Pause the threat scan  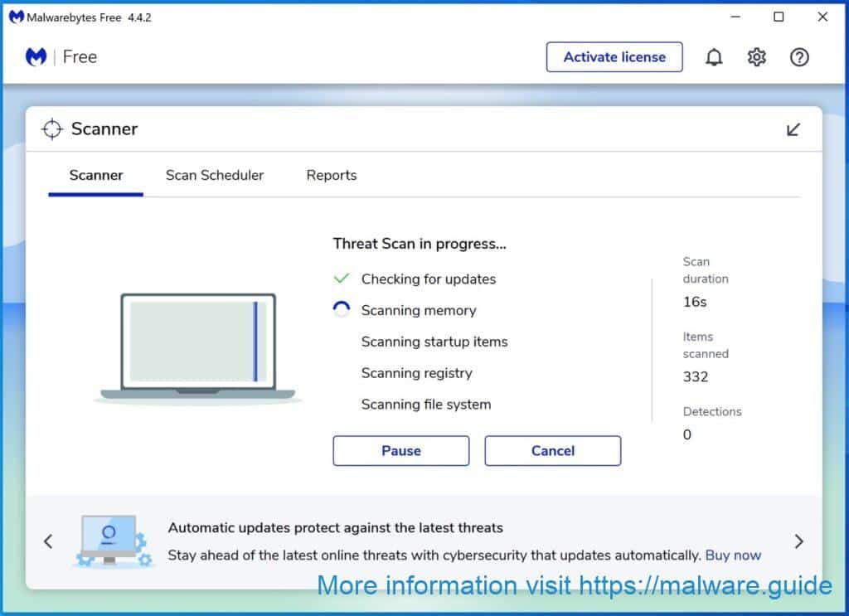(x=400, y=450)
